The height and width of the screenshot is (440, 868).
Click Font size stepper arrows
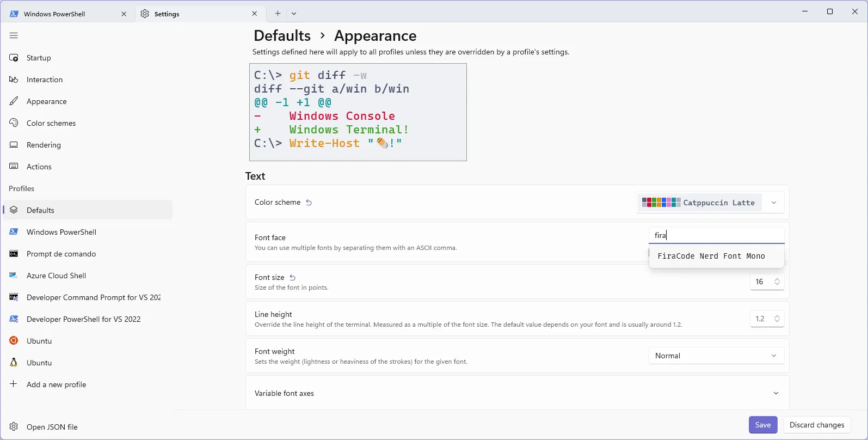pos(777,282)
